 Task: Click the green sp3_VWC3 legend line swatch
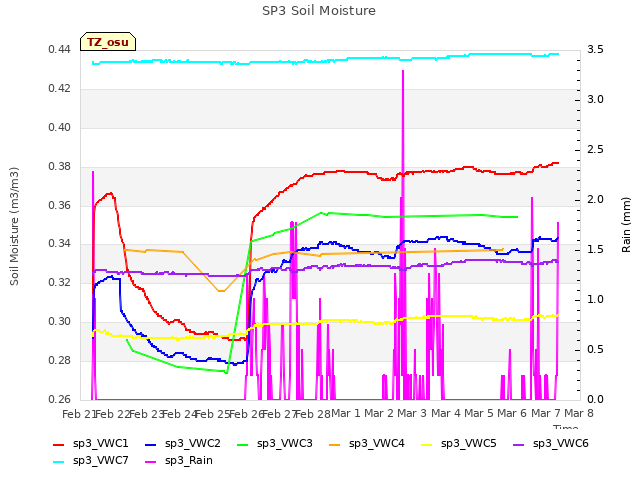(243, 444)
